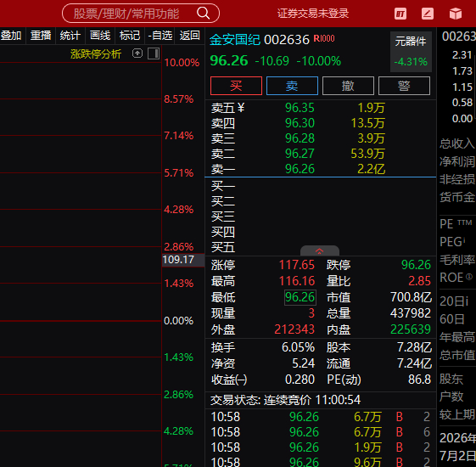This screenshot has width=476, height=467.
Task: Select the 画线 drawing tool
Action: point(100,36)
